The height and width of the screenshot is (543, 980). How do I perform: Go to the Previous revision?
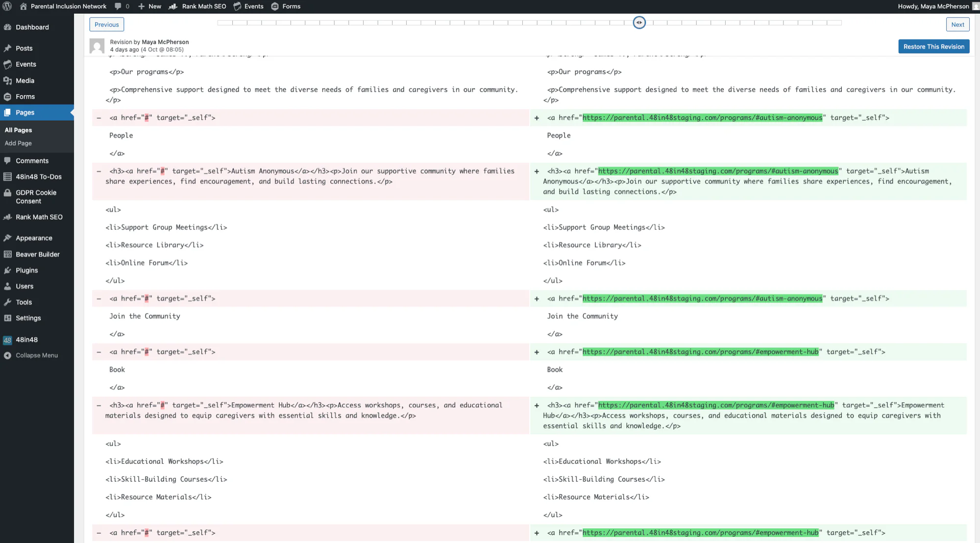(106, 25)
